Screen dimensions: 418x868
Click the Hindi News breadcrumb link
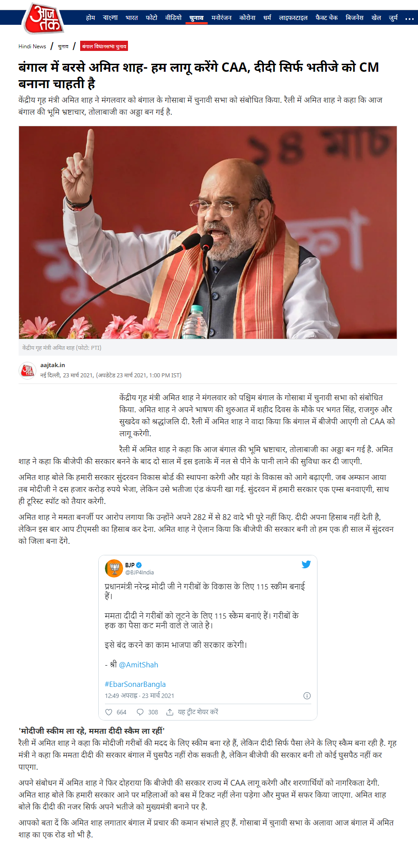[32, 46]
